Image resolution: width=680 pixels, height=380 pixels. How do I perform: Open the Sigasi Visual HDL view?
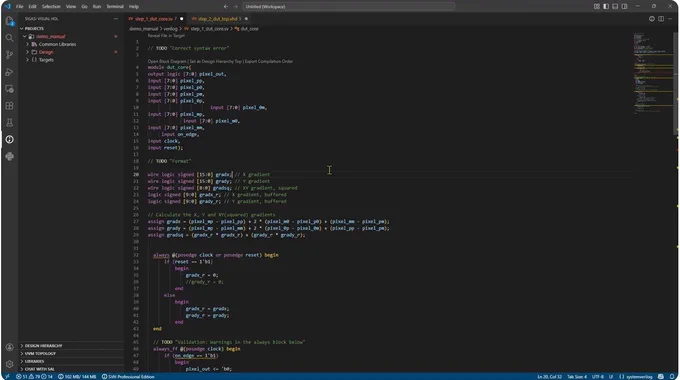tap(10, 140)
